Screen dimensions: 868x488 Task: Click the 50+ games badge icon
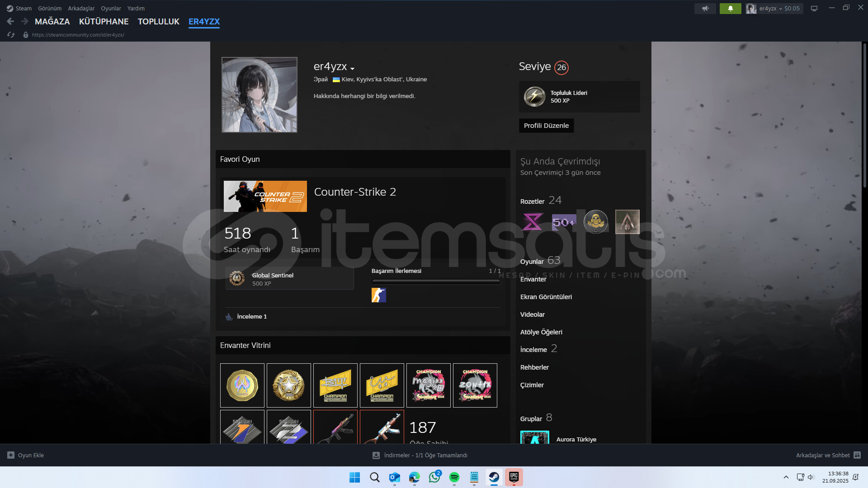[564, 222]
